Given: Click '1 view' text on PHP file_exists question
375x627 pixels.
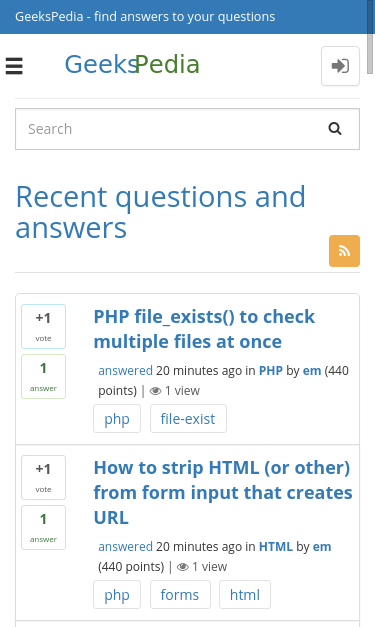Looking at the screenshot, I should [182, 391].
